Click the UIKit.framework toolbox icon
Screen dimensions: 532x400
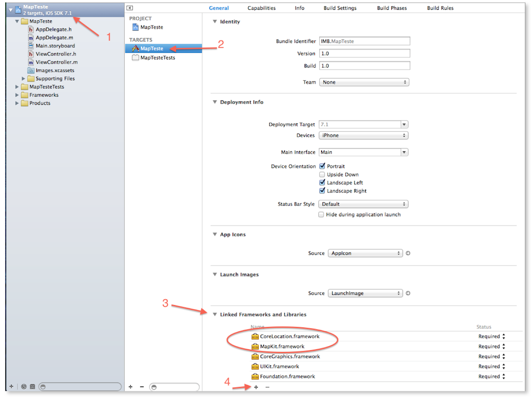click(255, 367)
